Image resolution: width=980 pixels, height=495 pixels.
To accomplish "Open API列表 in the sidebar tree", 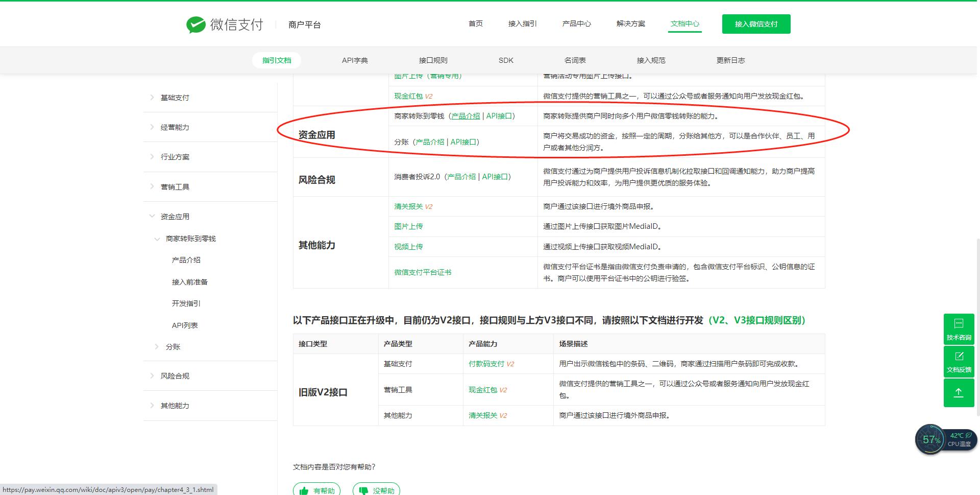I will (x=185, y=325).
